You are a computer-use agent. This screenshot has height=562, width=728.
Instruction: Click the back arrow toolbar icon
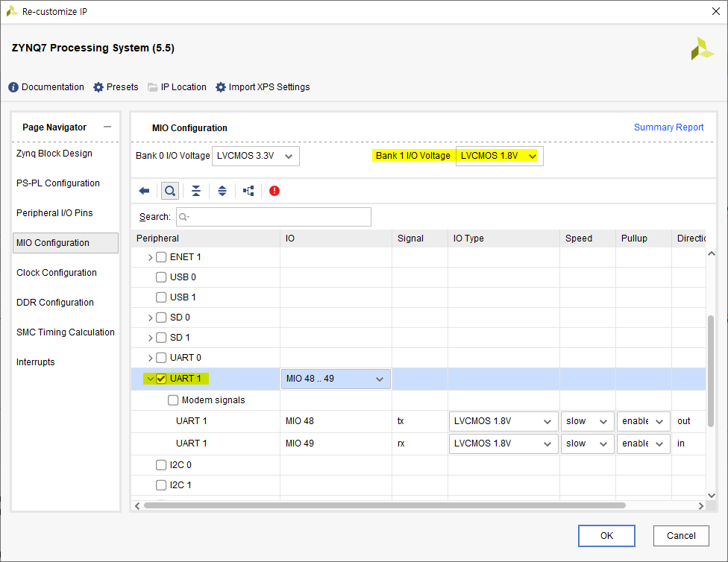coord(145,191)
